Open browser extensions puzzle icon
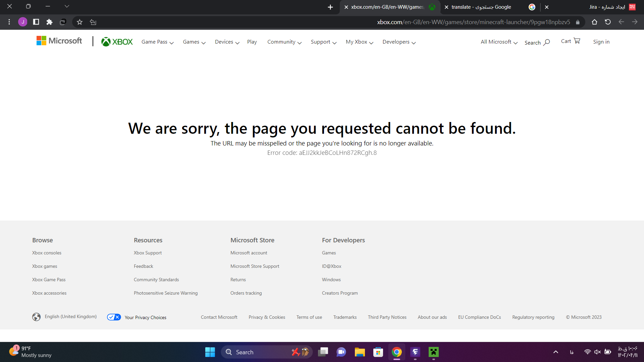 click(49, 22)
